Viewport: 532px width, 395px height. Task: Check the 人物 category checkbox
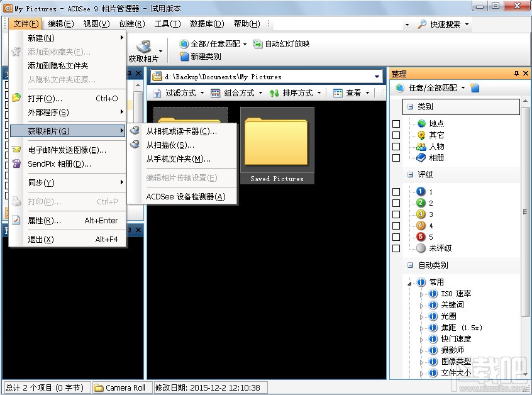click(x=397, y=146)
